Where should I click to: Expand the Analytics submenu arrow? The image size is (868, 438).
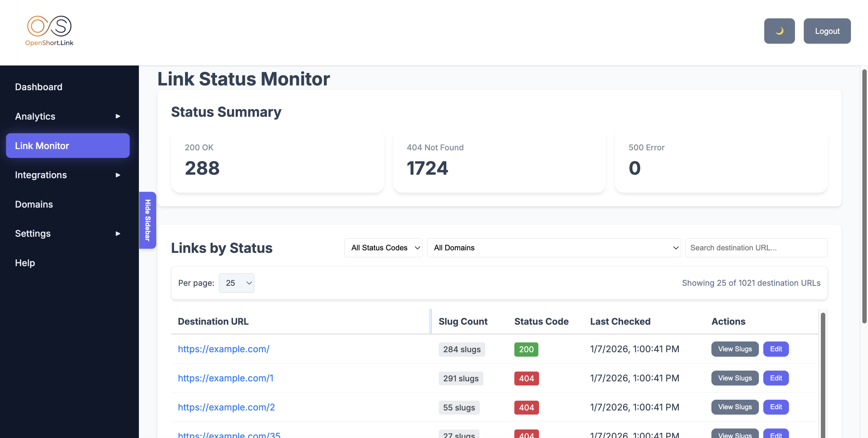[x=117, y=116]
